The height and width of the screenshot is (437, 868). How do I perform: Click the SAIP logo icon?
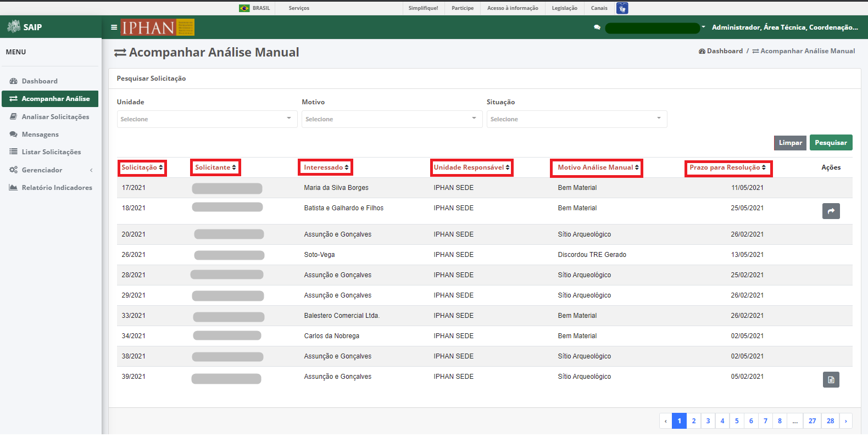pyautogui.click(x=14, y=26)
